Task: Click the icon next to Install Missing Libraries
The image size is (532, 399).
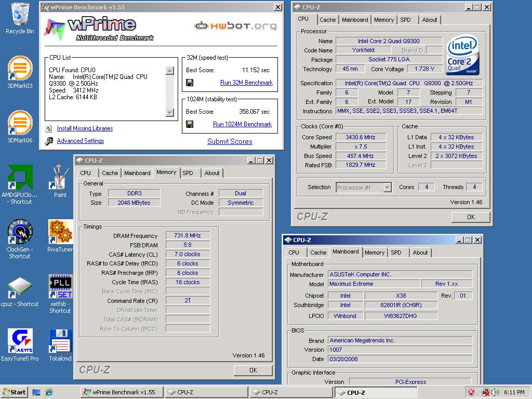Action: (x=49, y=128)
